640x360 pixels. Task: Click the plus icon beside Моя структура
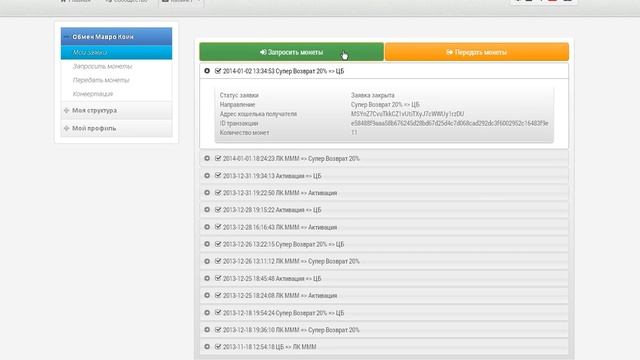click(67, 110)
